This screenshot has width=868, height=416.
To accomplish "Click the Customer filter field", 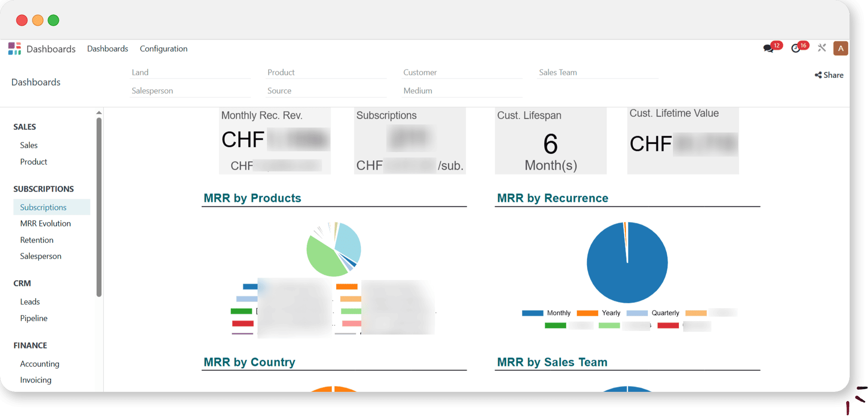I will click(x=461, y=73).
